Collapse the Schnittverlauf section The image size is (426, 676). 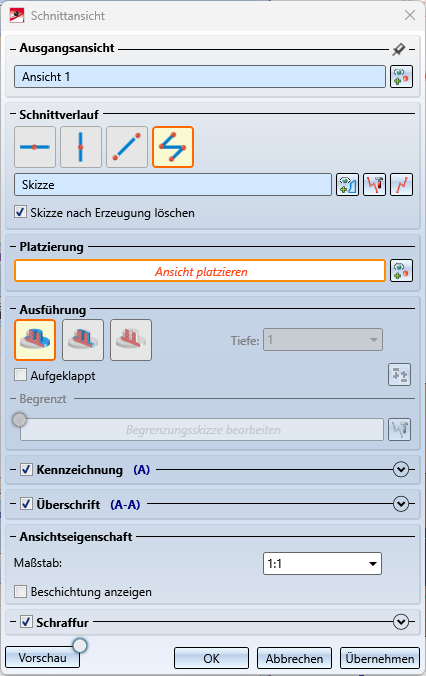click(13, 114)
